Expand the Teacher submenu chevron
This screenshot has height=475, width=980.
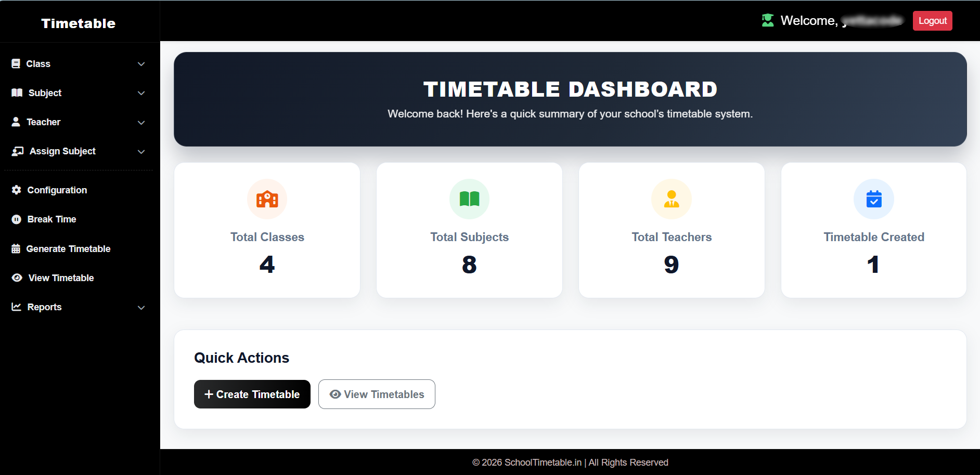click(141, 123)
